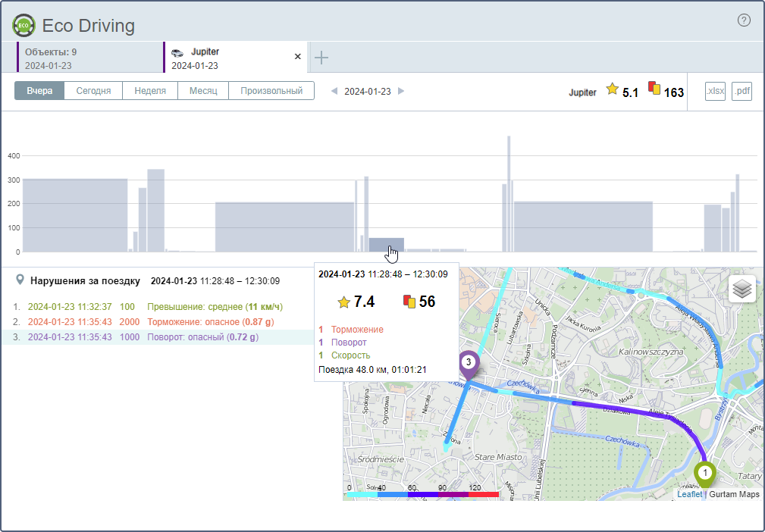Select the Вчера period option
This screenshot has width=765, height=532.
39,91
